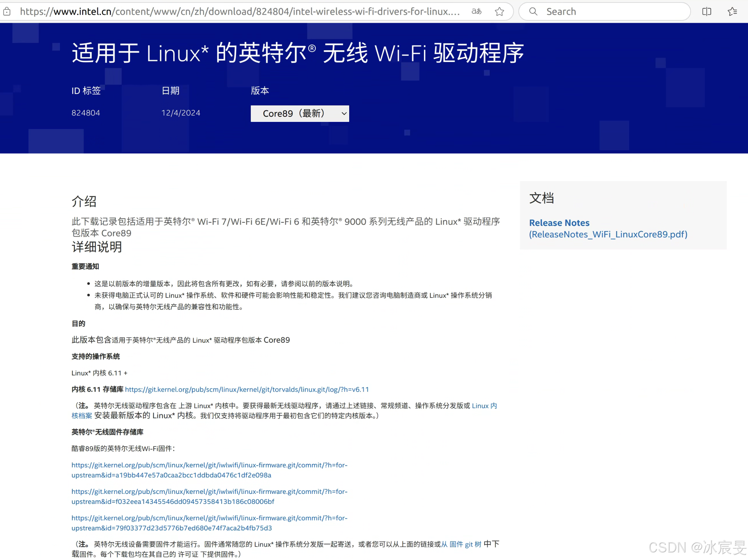Click the 支持的操作系统 subheading
The width and height of the screenshot is (748, 560).
95,356
